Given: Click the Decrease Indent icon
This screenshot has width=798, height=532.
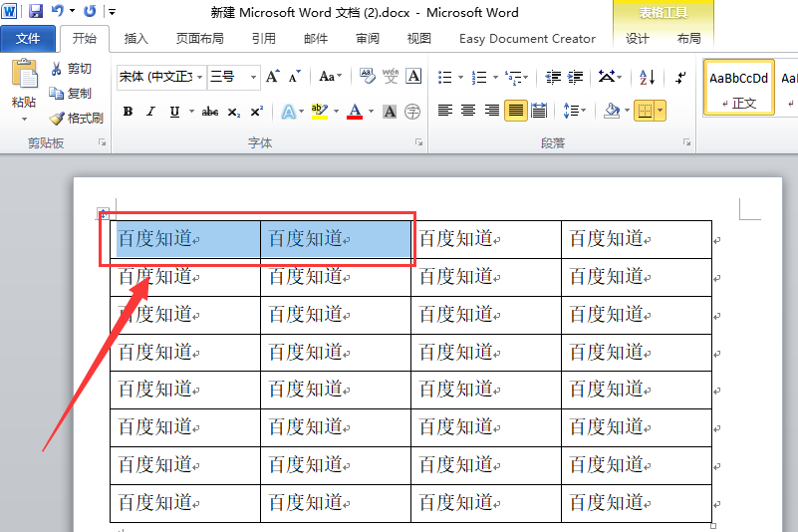Looking at the screenshot, I should (553, 77).
